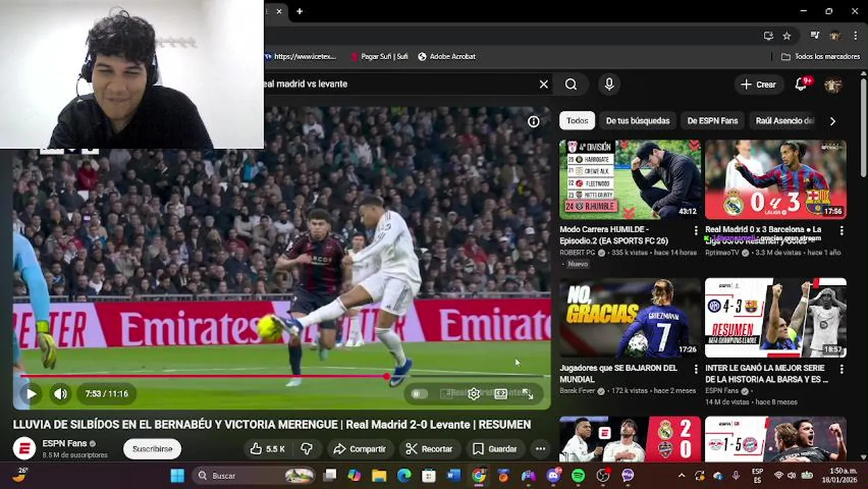The width and height of the screenshot is (868, 489).
Task: Open Spotify from the taskbar
Action: [578, 475]
